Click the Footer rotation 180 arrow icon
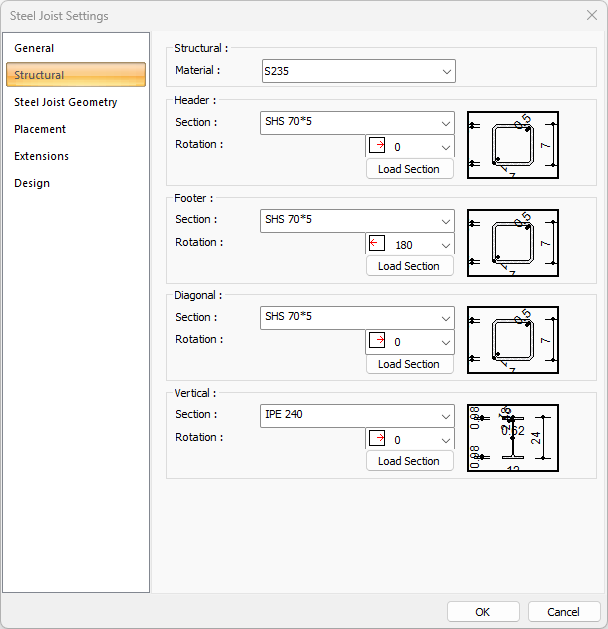 [378, 243]
